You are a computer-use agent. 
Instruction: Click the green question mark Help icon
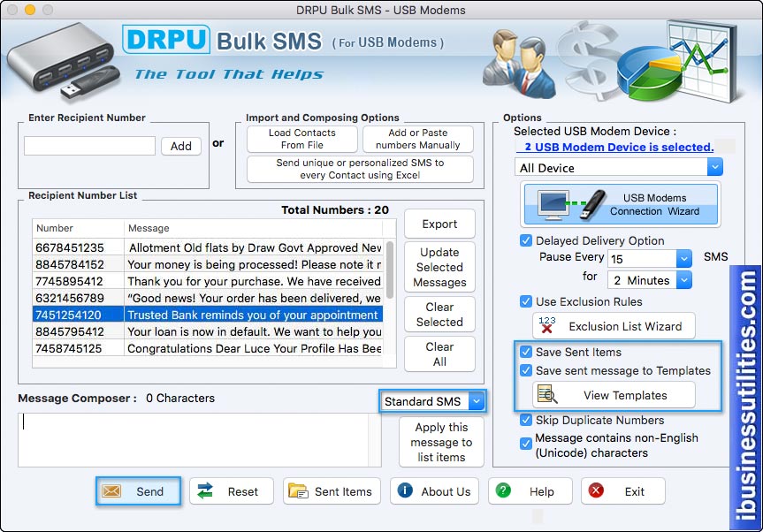[x=503, y=490]
